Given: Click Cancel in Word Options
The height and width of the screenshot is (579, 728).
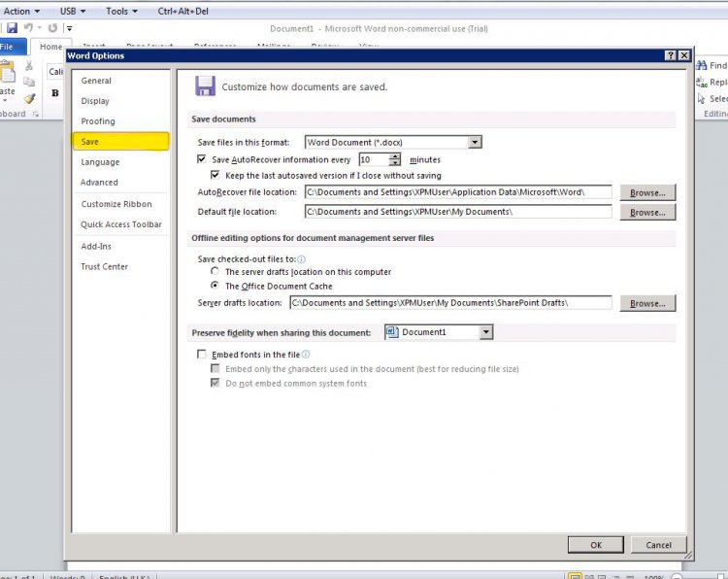Looking at the screenshot, I should click(x=658, y=545).
